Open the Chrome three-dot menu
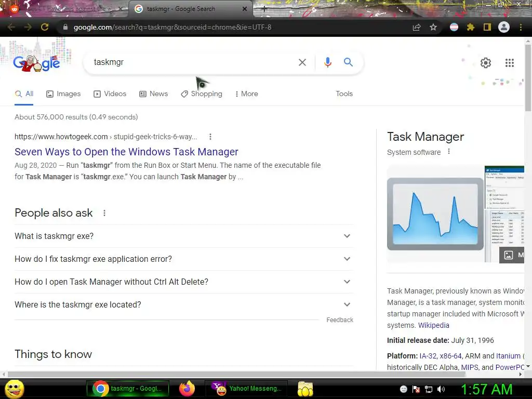This screenshot has width=532, height=399. 521,27
